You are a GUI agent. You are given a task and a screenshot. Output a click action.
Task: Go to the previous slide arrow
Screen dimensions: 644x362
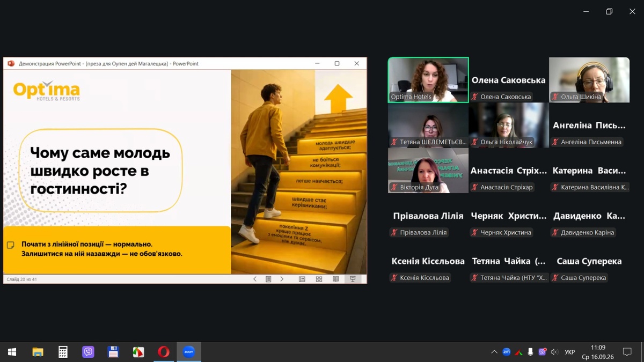(255, 279)
